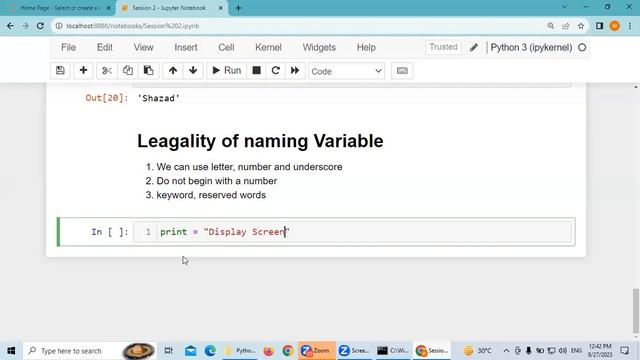Go back with the browser back arrow
The width and height of the screenshot is (640, 360).
point(10,26)
